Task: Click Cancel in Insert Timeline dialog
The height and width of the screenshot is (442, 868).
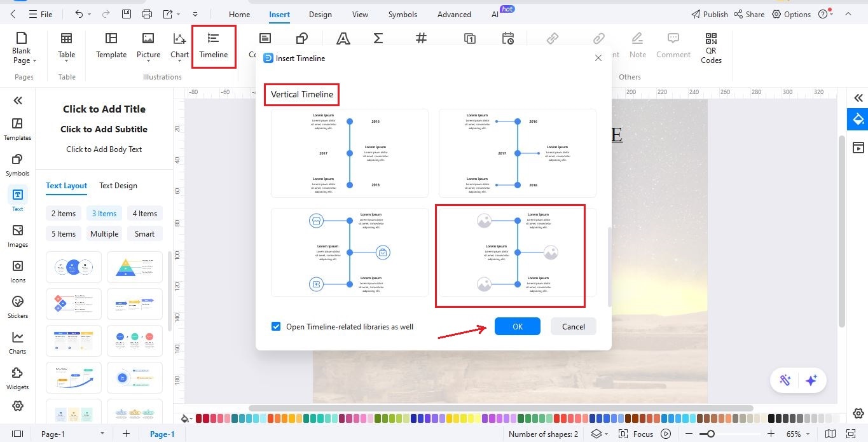Action: coord(574,326)
